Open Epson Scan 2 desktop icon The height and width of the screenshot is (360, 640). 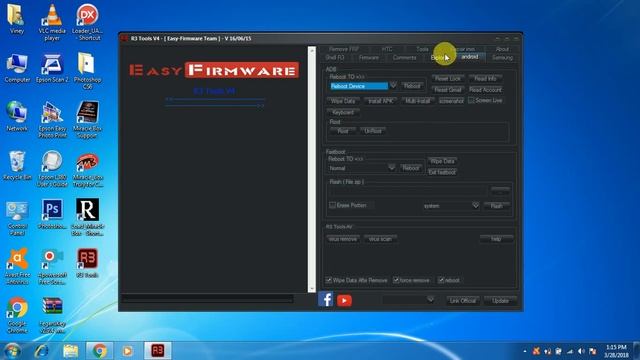click(x=52, y=69)
